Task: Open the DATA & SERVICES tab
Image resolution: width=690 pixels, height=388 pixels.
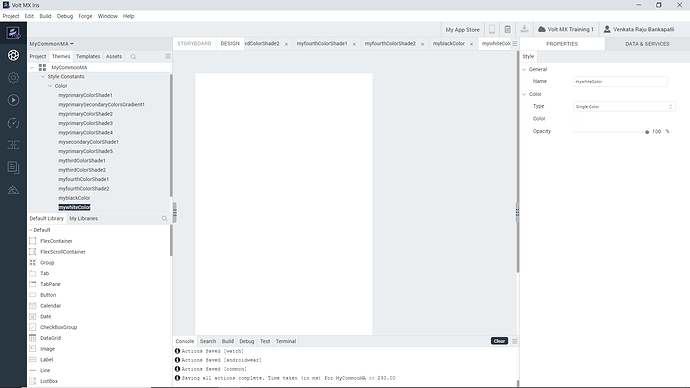Action: [x=647, y=44]
